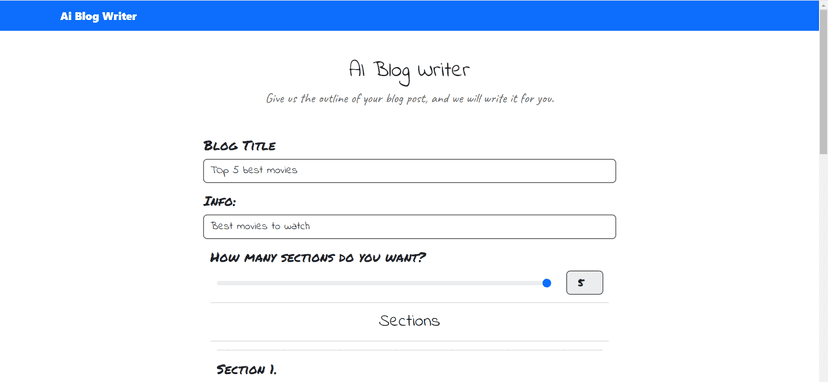Click the Blog Title label
This screenshot has width=828, height=382.
239,146
